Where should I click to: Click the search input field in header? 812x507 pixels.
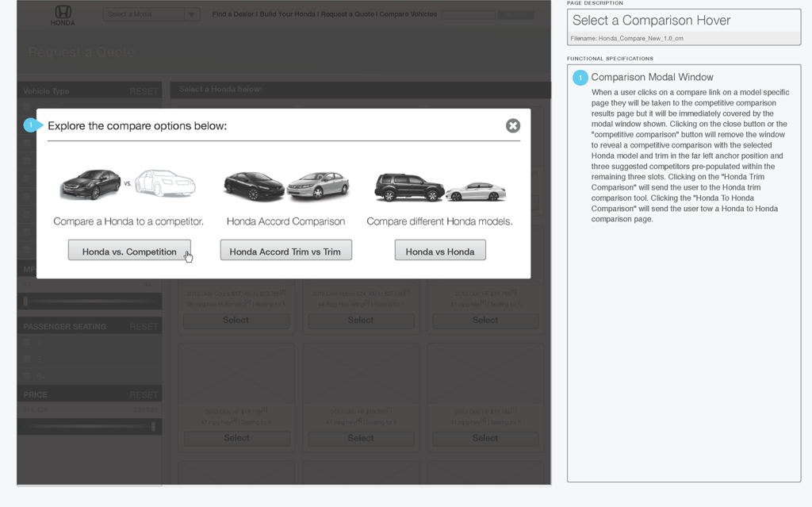[469, 14]
